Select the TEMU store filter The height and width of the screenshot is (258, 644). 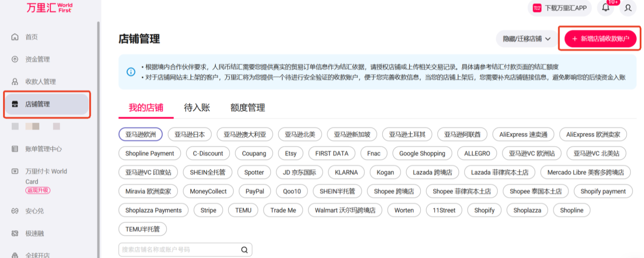(x=243, y=210)
